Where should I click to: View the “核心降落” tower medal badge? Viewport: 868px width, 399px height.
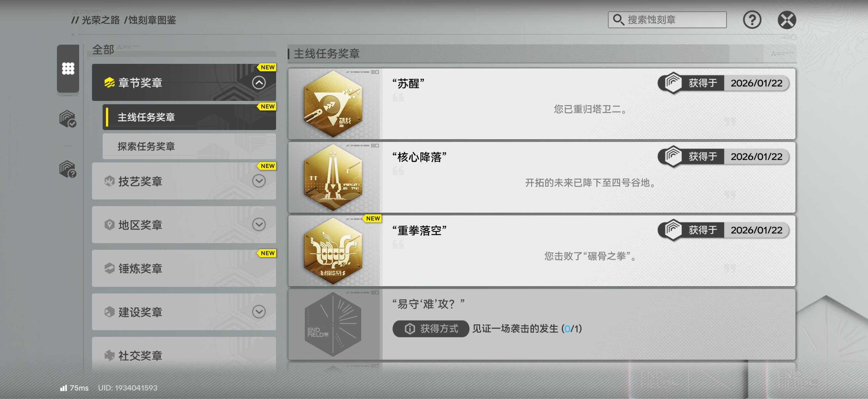tap(333, 177)
